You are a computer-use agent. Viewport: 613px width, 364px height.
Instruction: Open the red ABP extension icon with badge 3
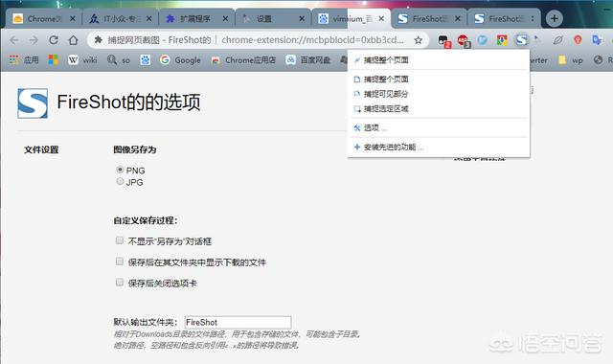(464, 40)
